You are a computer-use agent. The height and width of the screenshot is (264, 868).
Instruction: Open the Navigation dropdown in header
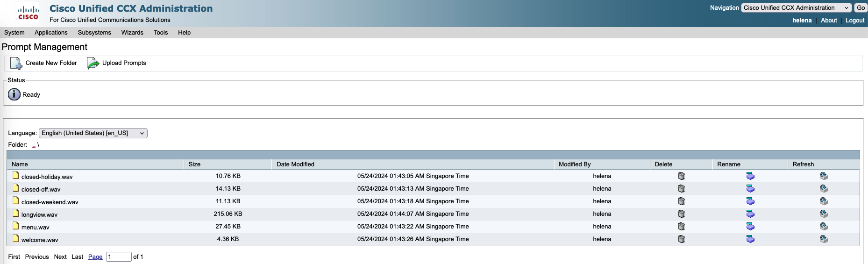796,8
